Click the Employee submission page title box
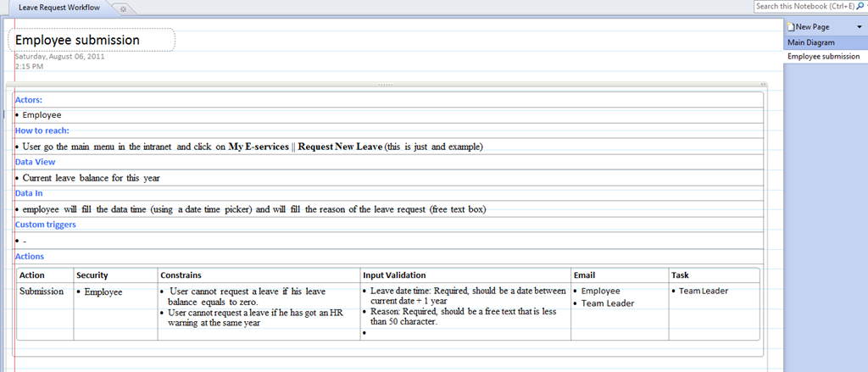 (92, 40)
